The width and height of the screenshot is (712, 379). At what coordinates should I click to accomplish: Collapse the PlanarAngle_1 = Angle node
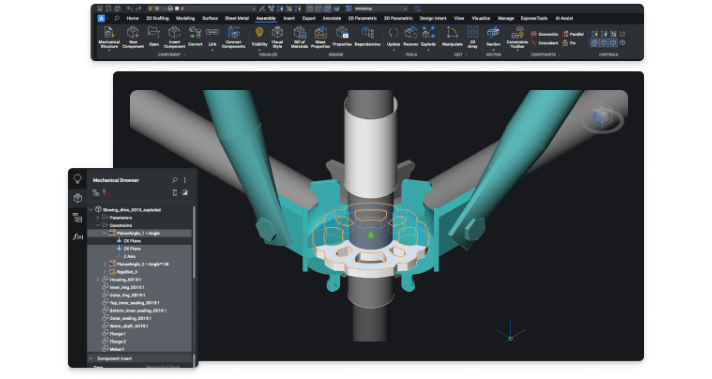click(x=105, y=233)
